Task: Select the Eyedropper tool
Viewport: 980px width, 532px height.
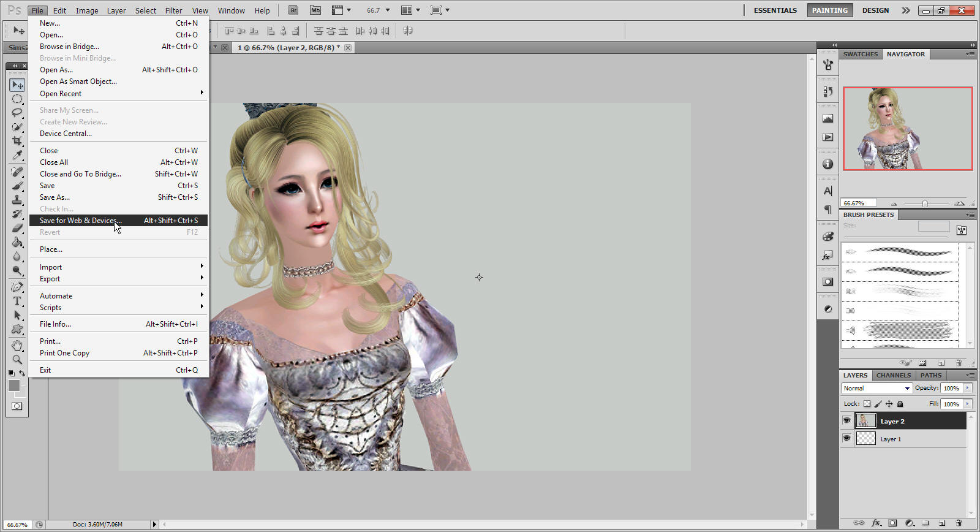Action: pyautogui.click(x=17, y=155)
